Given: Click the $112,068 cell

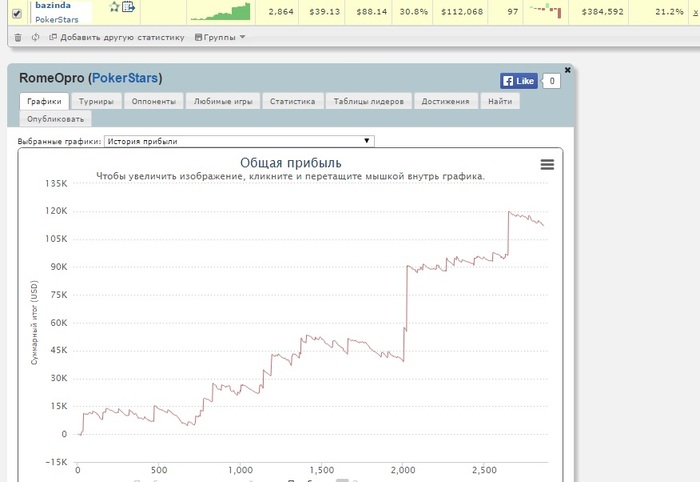Looking at the screenshot, I should coord(462,12).
